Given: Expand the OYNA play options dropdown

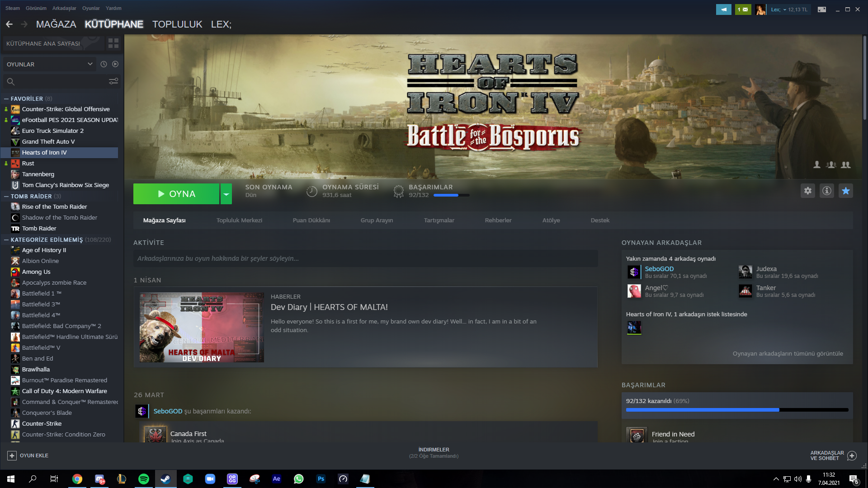Looking at the screenshot, I should (x=226, y=194).
